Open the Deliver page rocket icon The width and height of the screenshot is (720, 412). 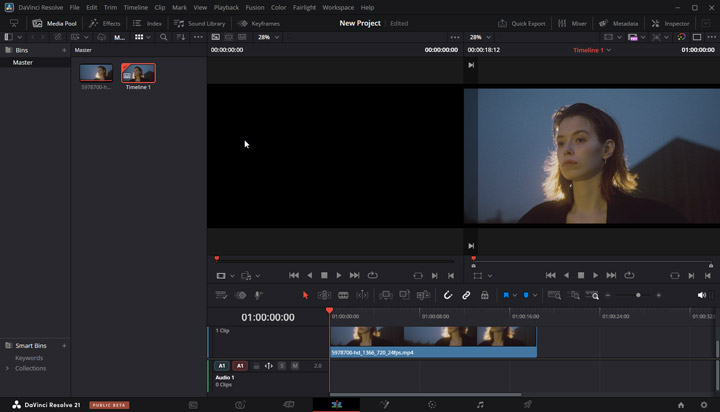(x=528, y=405)
